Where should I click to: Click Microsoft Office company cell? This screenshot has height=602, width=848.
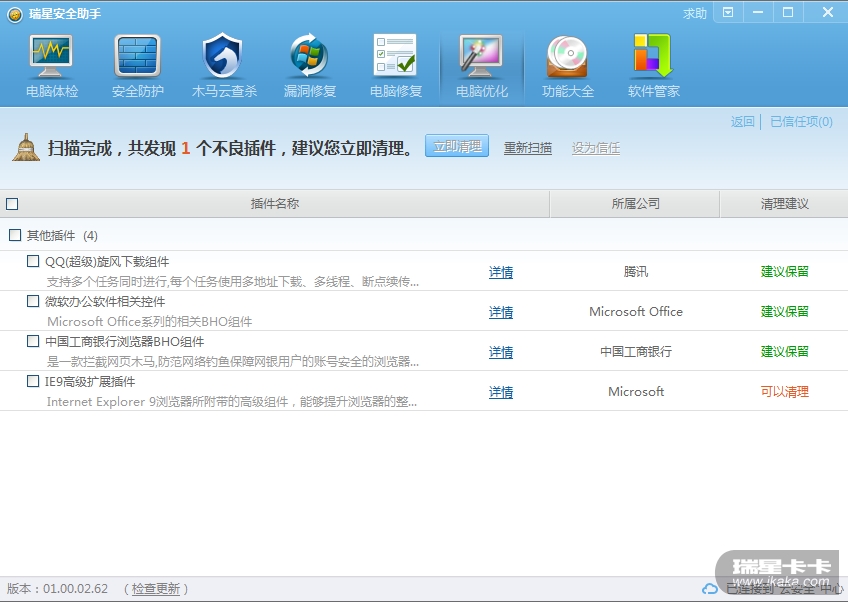click(636, 312)
